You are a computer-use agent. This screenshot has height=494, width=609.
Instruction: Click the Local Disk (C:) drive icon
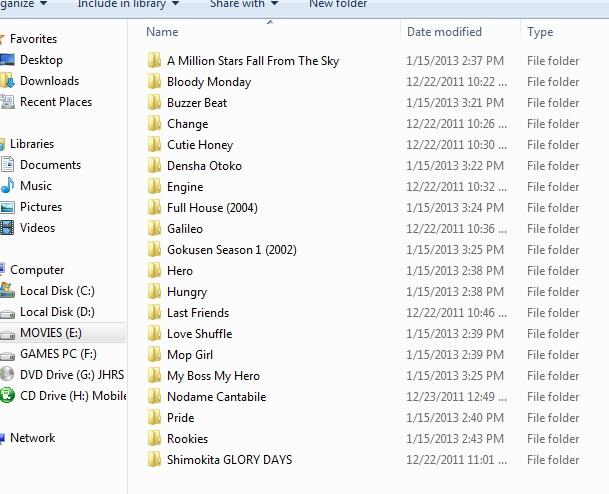pos(7,290)
